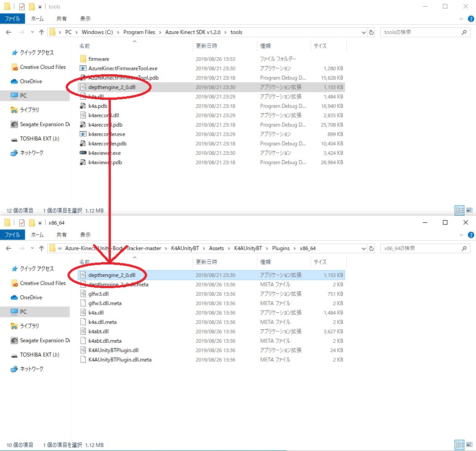Switch x86_64 window to large icons view
Image resolution: width=476 pixels, height=451 pixels.
469,445
